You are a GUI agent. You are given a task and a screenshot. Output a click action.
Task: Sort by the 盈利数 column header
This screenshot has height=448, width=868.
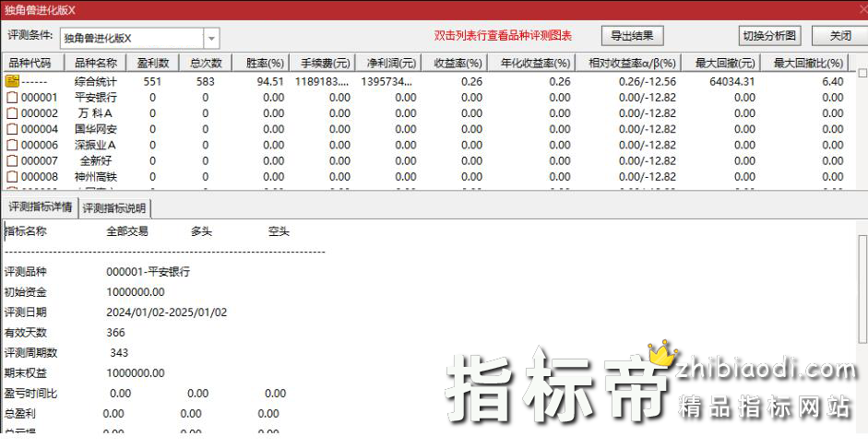point(152,63)
